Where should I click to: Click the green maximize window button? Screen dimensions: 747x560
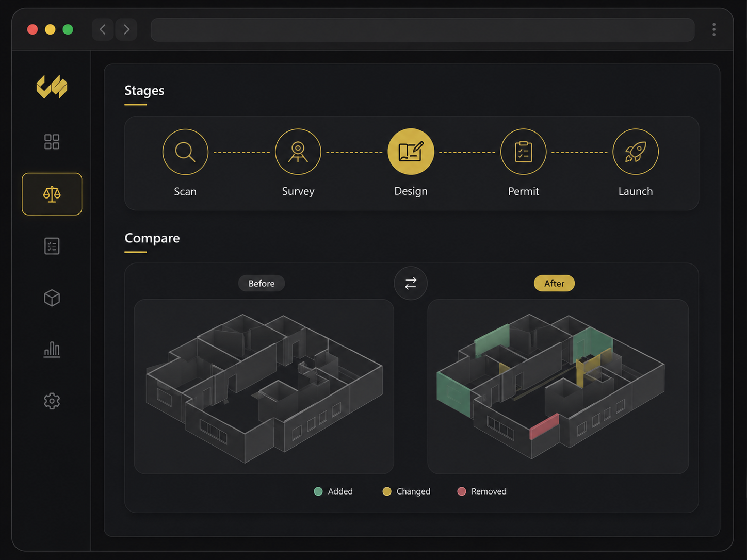tap(68, 29)
